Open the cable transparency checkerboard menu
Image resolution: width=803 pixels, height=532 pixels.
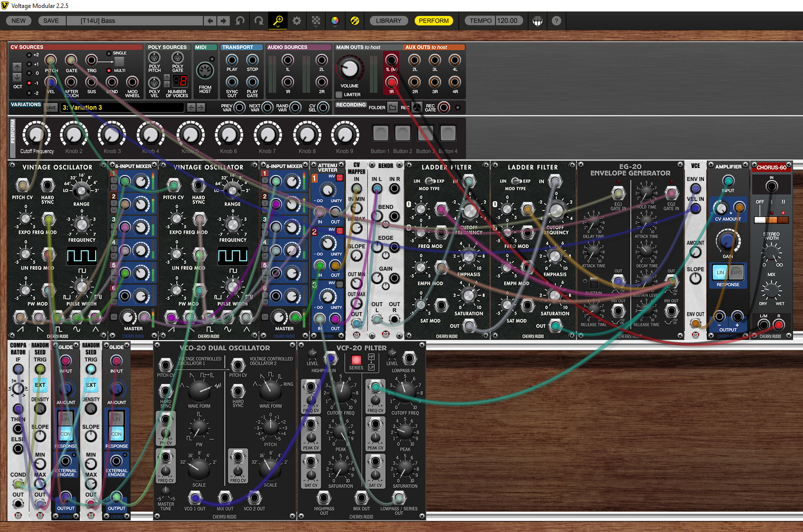[x=316, y=20]
